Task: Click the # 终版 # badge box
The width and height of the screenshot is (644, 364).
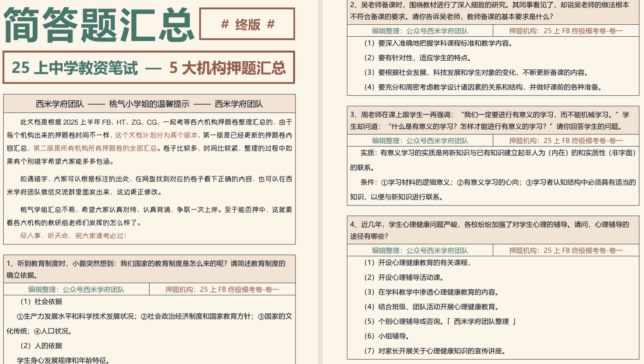Action: (247, 24)
